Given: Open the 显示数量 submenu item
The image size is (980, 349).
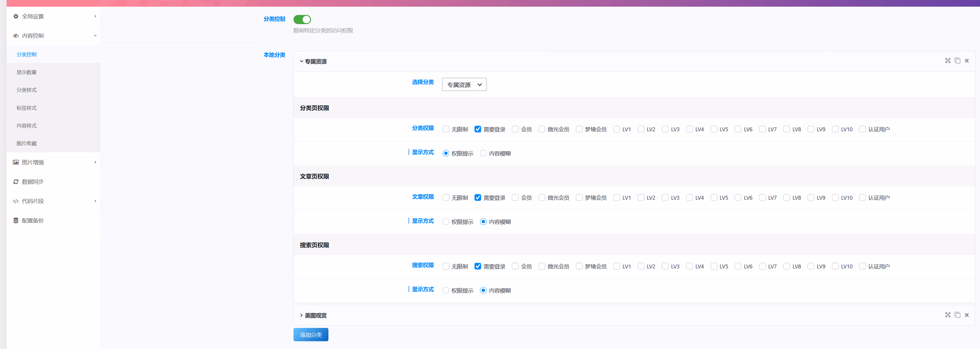Looking at the screenshot, I should point(53,72).
